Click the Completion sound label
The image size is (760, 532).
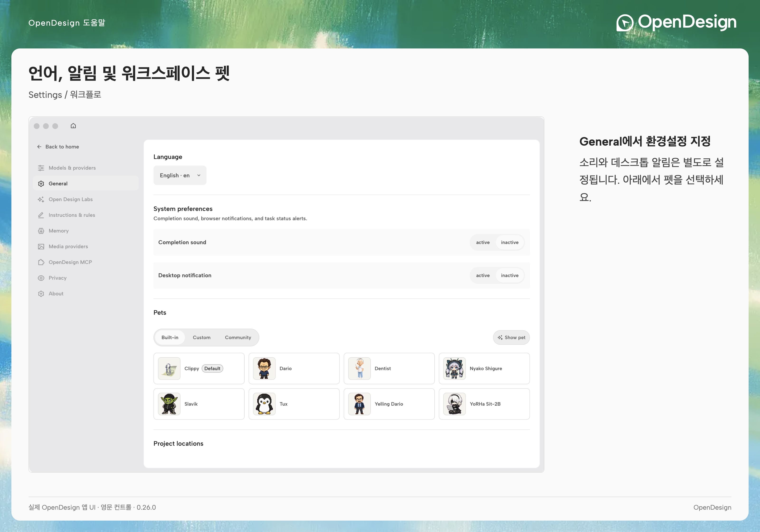(x=182, y=242)
